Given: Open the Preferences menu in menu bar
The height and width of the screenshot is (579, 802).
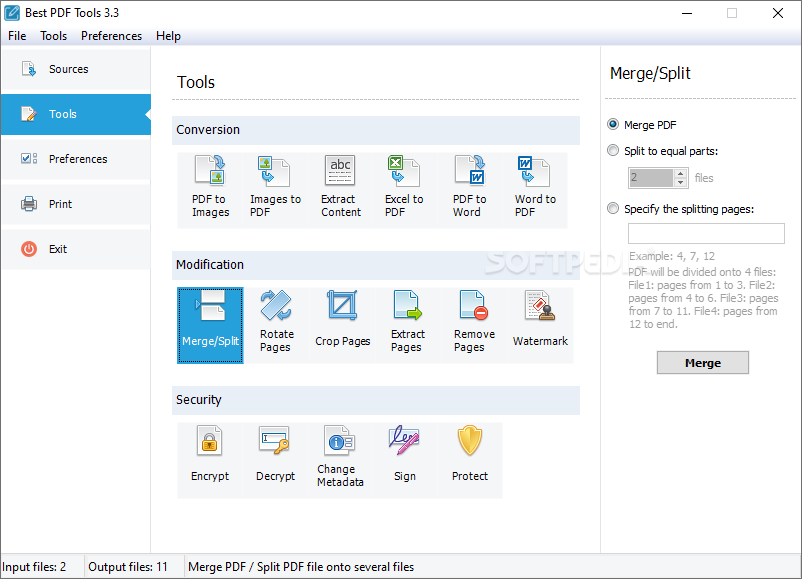Looking at the screenshot, I should pos(112,36).
